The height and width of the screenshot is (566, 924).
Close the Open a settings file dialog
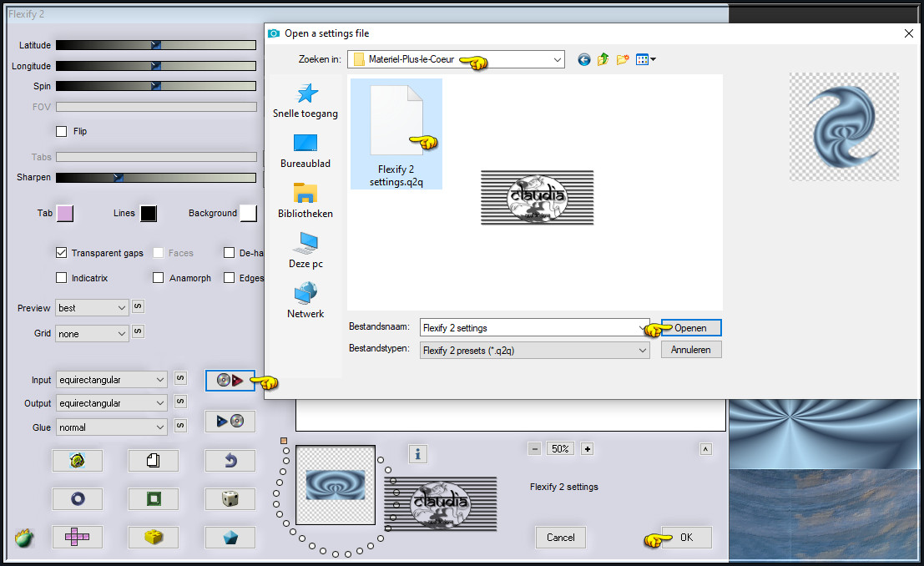point(909,33)
